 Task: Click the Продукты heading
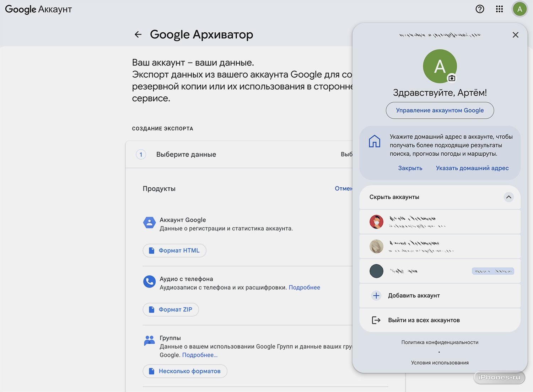click(159, 189)
